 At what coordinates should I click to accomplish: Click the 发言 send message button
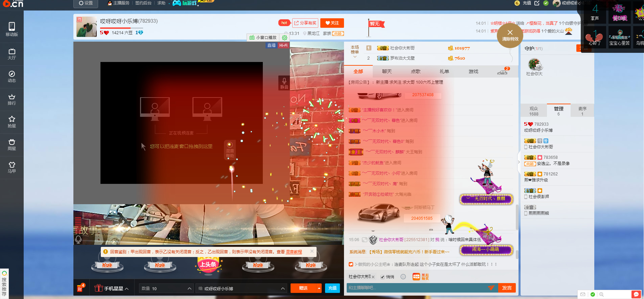(x=507, y=288)
